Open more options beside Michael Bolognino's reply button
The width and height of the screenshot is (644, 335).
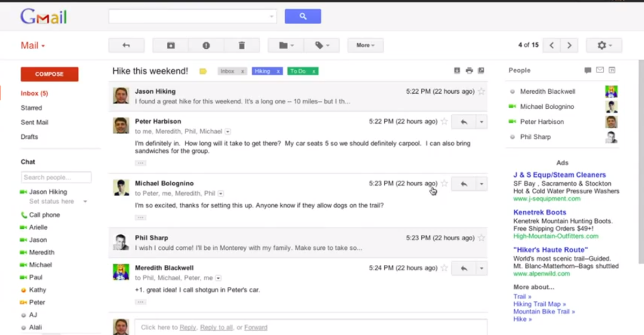pyautogui.click(x=481, y=184)
